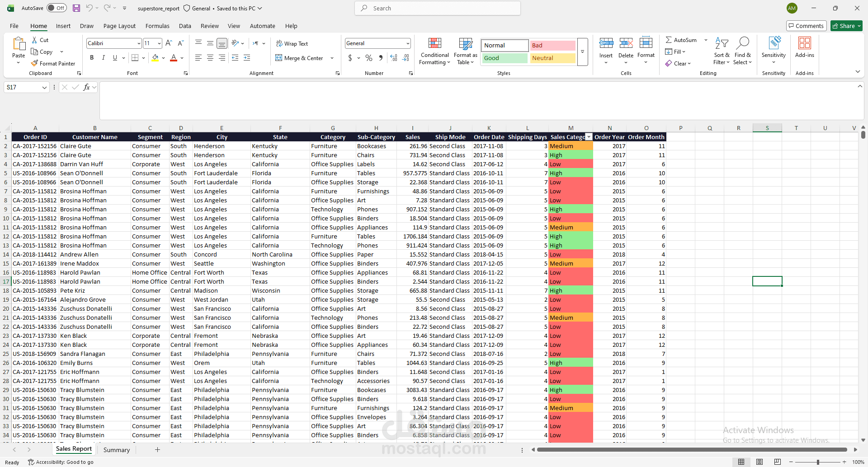Click the Add-ins icon

coord(805,43)
